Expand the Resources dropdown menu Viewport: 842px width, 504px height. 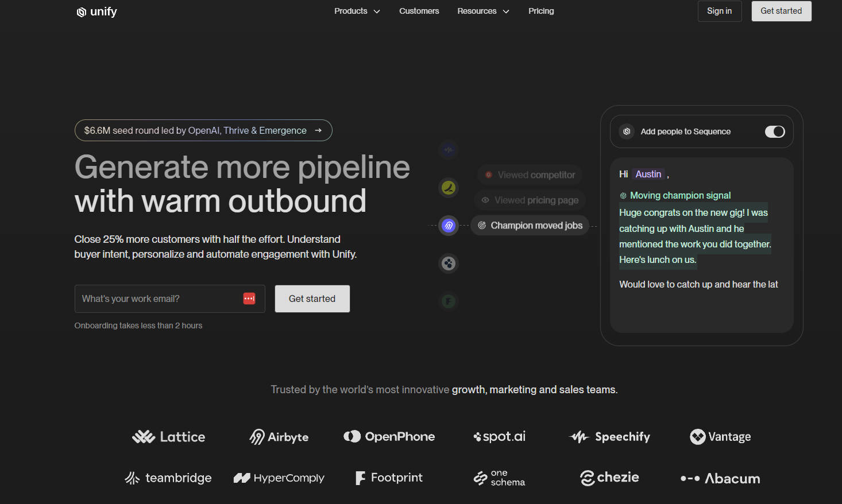point(482,11)
